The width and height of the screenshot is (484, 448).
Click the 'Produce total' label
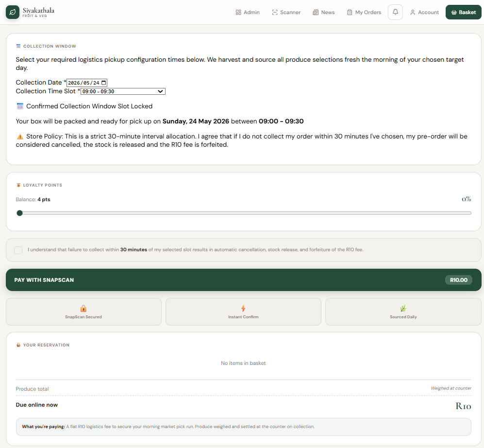click(x=32, y=389)
